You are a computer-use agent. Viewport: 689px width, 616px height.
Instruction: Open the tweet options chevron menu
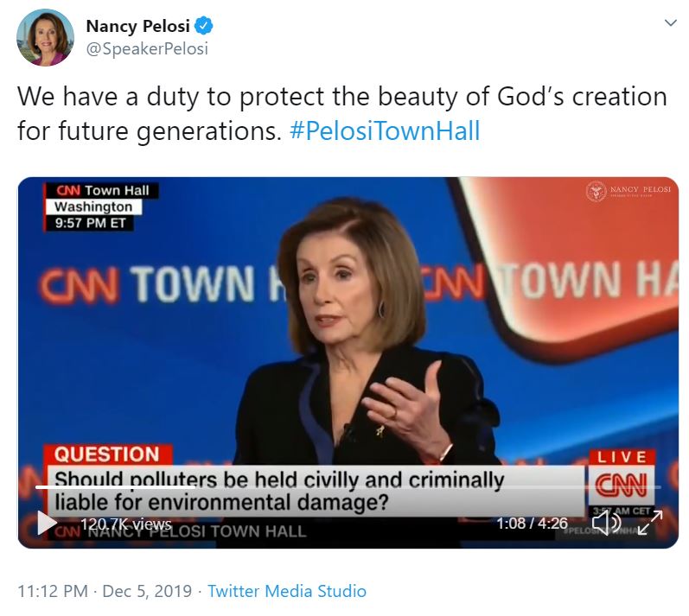click(x=670, y=22)
